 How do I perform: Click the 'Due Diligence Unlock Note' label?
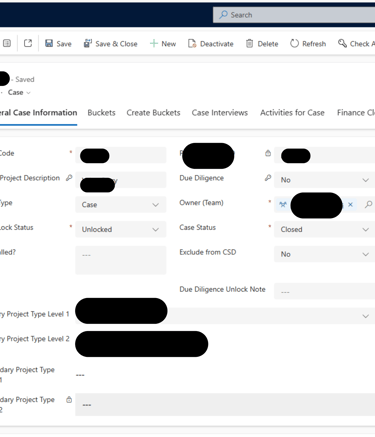point(222,289)
